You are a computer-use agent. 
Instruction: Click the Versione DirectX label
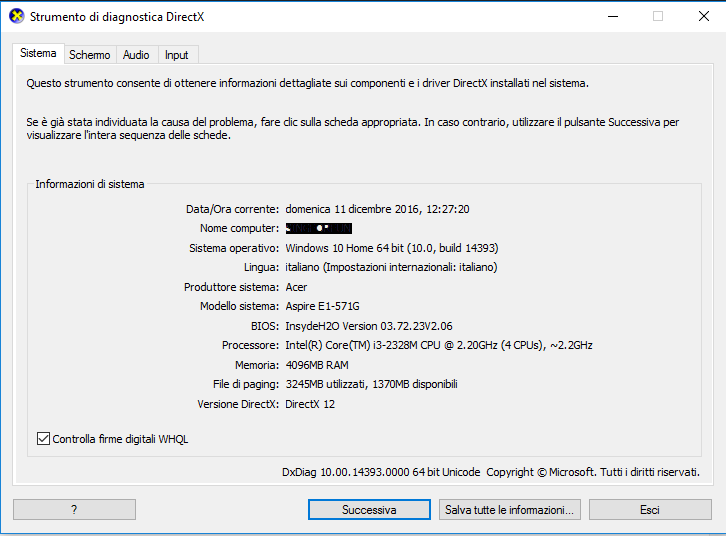pos(238,404)
